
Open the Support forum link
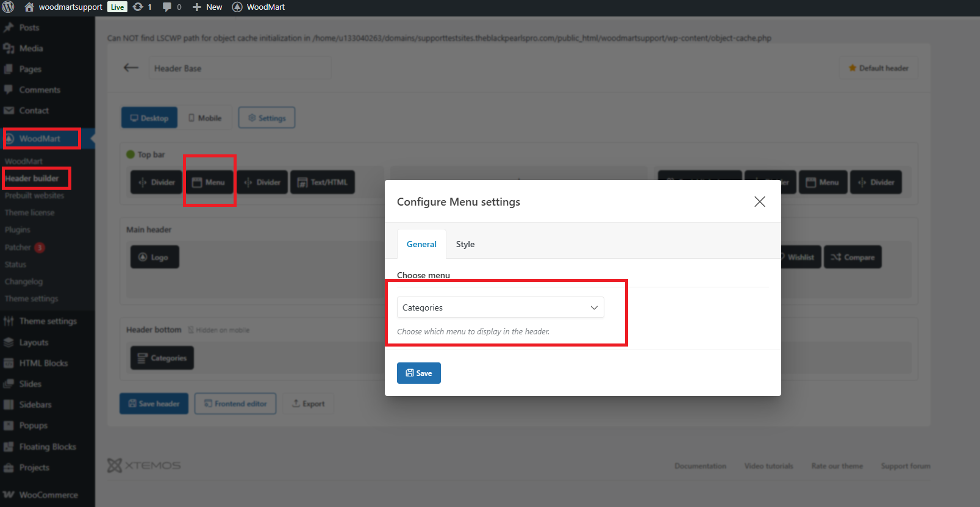coord(906,466)
